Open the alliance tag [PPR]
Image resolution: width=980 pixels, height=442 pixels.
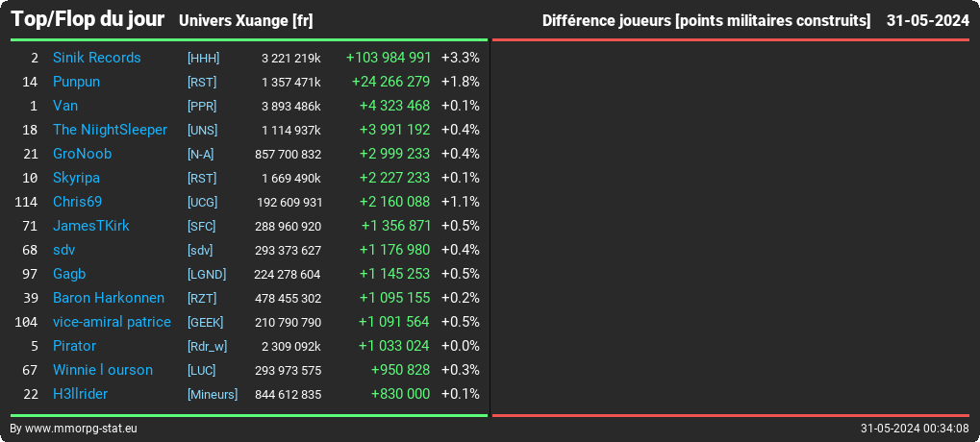pyautogui.click(x=202, y=106)
